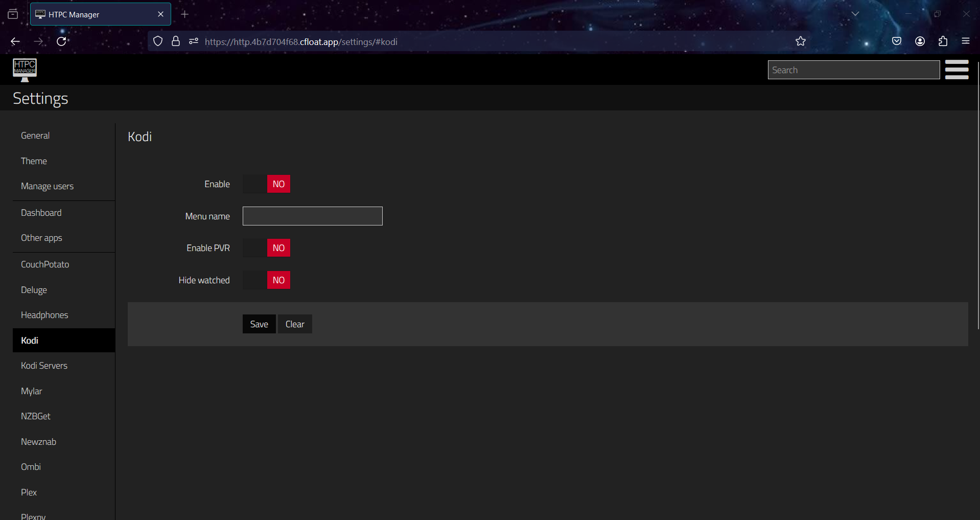Select Mylar in the settings sidebar
This screenshot has width=980, height=520.
click(x=64, y=391)
